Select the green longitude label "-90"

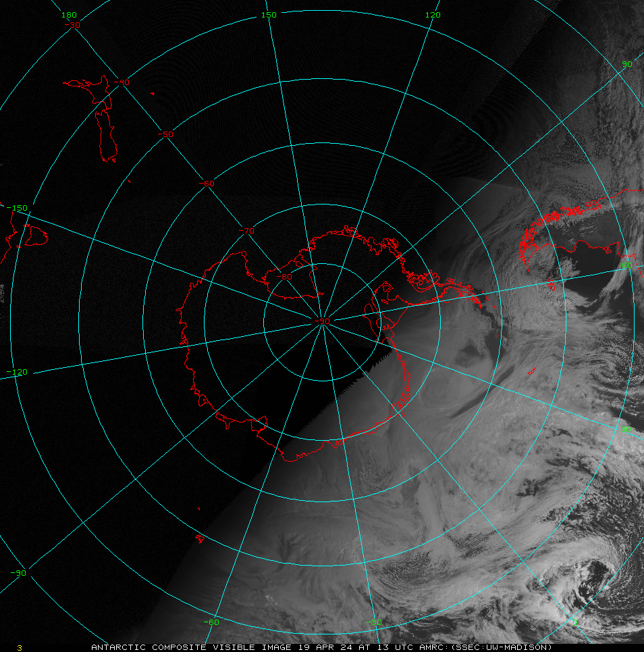[x=18, y=573]
